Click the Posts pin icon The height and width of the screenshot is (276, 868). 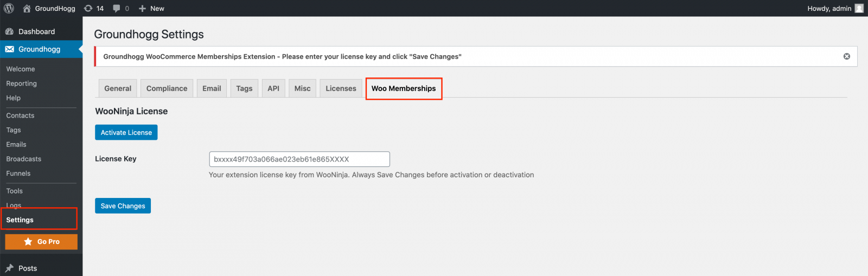[x=9, y=268]
